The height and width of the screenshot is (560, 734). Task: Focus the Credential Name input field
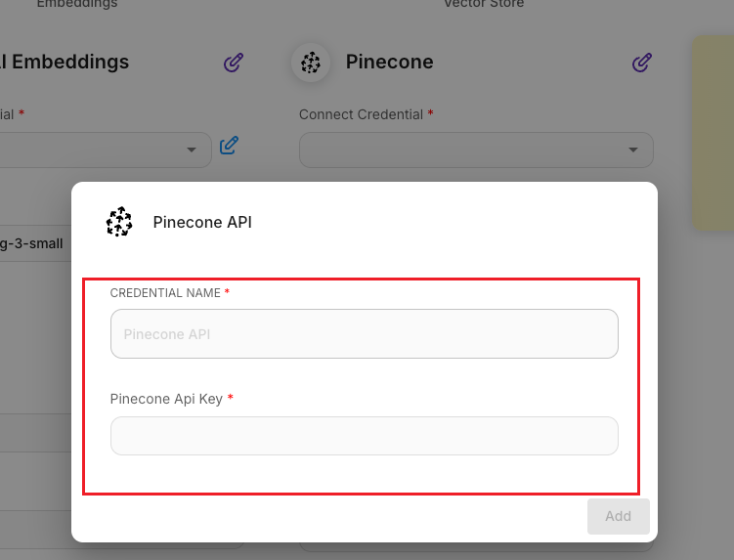click(x=364, y=334)
